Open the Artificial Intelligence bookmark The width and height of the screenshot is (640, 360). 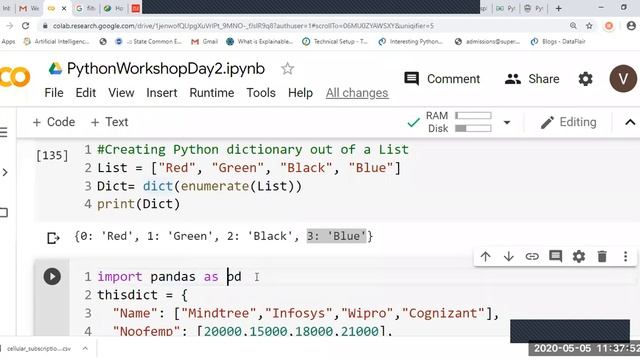[56, 41]
